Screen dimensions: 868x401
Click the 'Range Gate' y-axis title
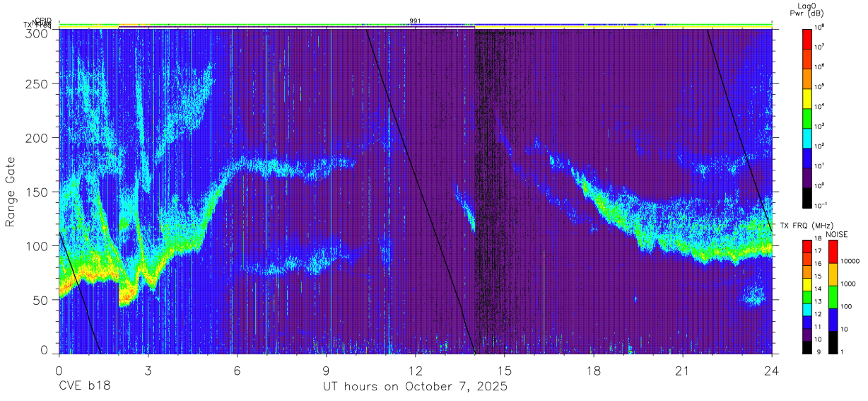point(11,191)
